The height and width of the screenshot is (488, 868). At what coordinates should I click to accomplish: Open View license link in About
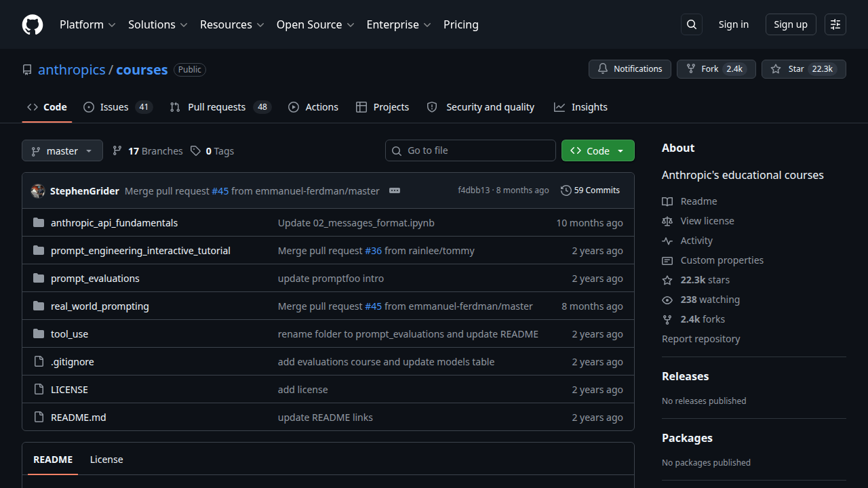[x=698, y=221]
